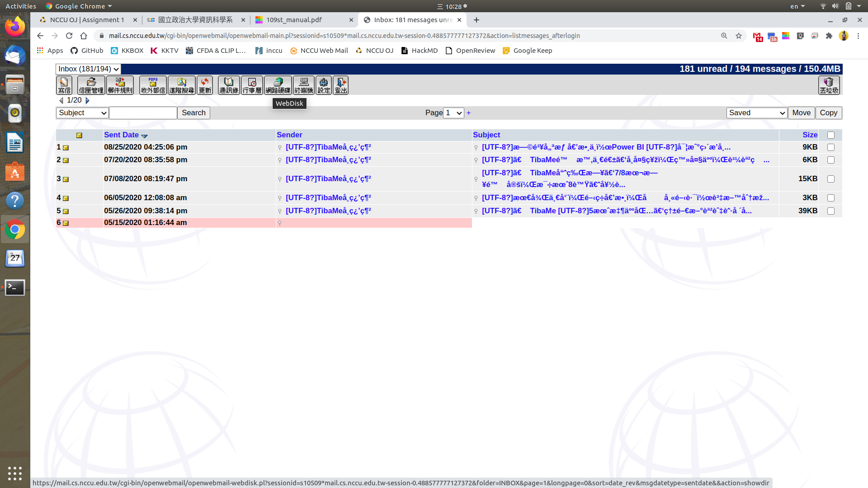Open Ubuntu Software from the dock
The width and height of the screenshot is (868, 488).
pos(15,172)
